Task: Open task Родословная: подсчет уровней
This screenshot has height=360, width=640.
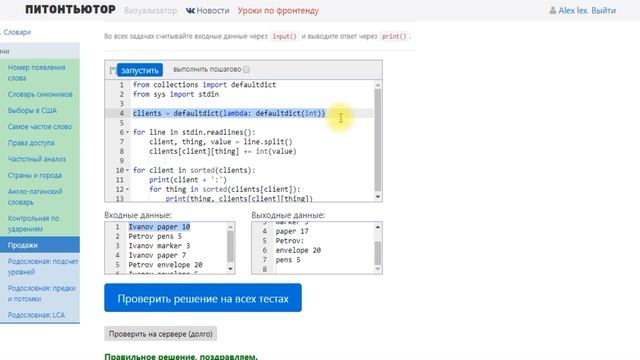Action: (x=43, y=267)
